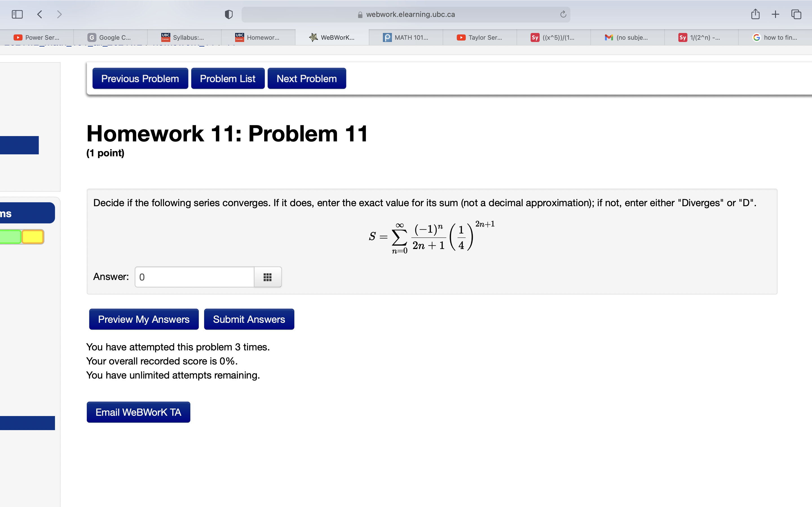Switch to the Power Ser... tab

click(37, 37)
